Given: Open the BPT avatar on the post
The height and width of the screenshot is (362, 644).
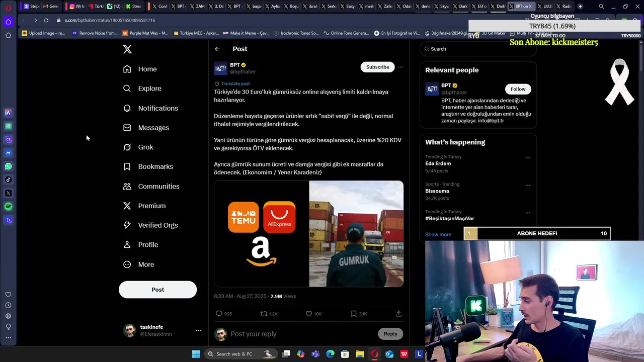Looking at the screenshot, I should point(220,68).
